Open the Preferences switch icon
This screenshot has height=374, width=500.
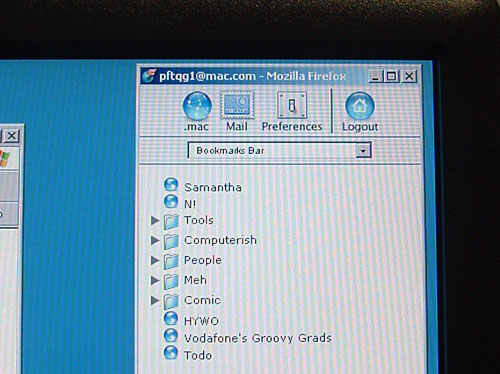coord(292,105)
